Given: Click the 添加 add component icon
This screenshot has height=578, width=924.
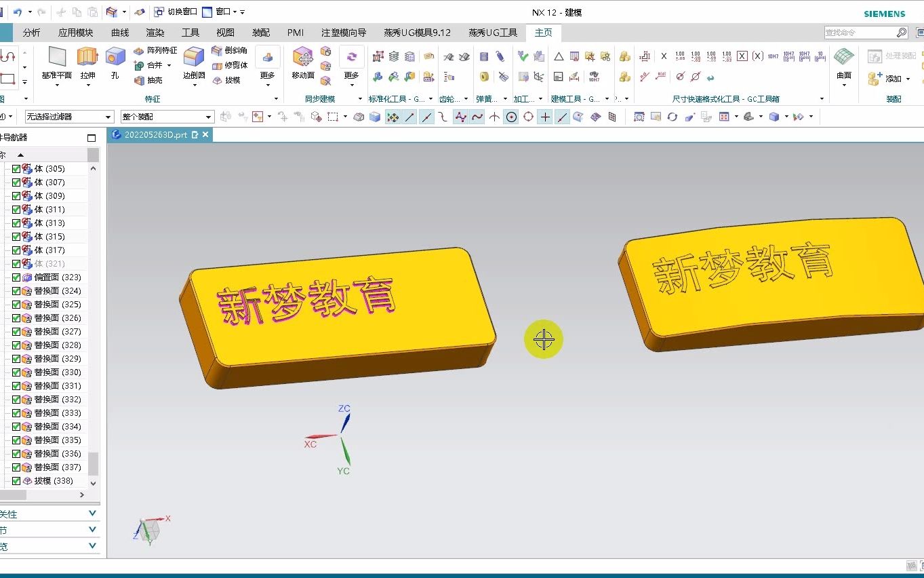Looking at the screenshot, I should [x=875, y=79].
